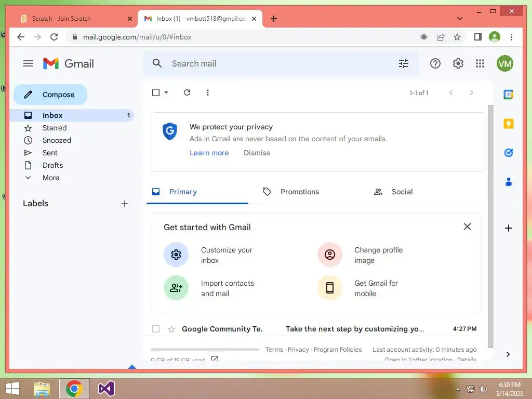Open Visual Studio from taskbar
Viewport: 532px width, 399px height.
(106, 389)
